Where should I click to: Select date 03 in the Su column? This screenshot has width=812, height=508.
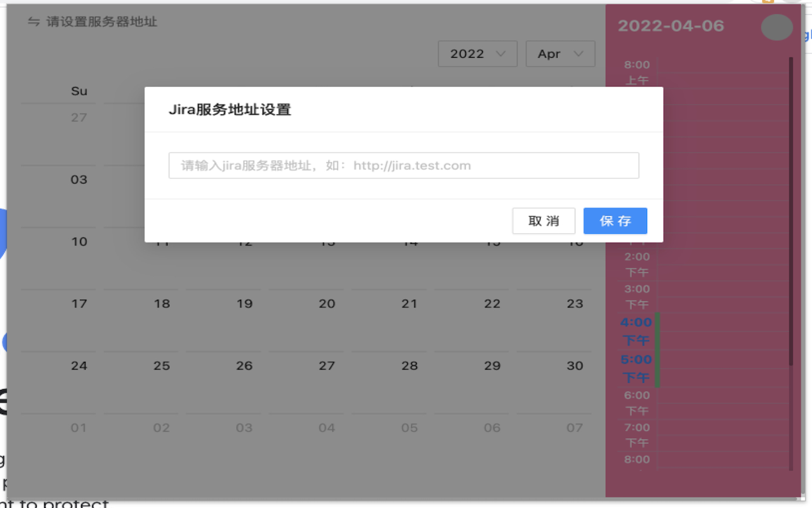[79, 180]
